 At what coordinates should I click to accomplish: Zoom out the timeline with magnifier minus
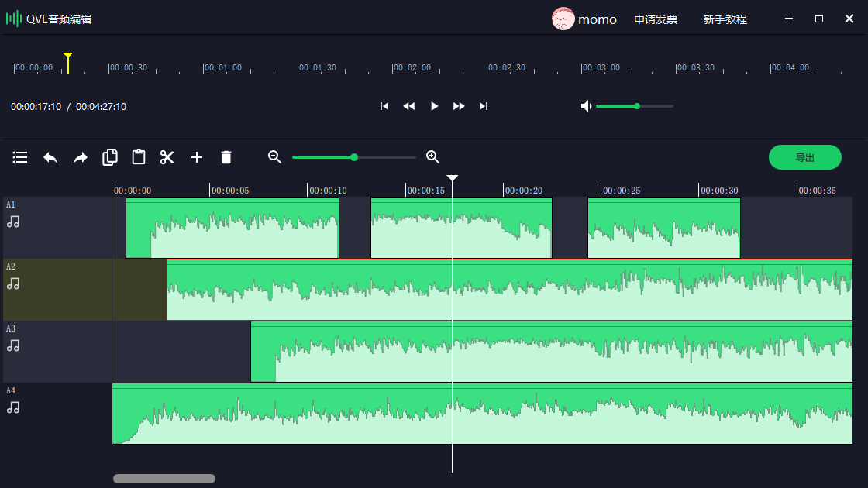point(274,157)
